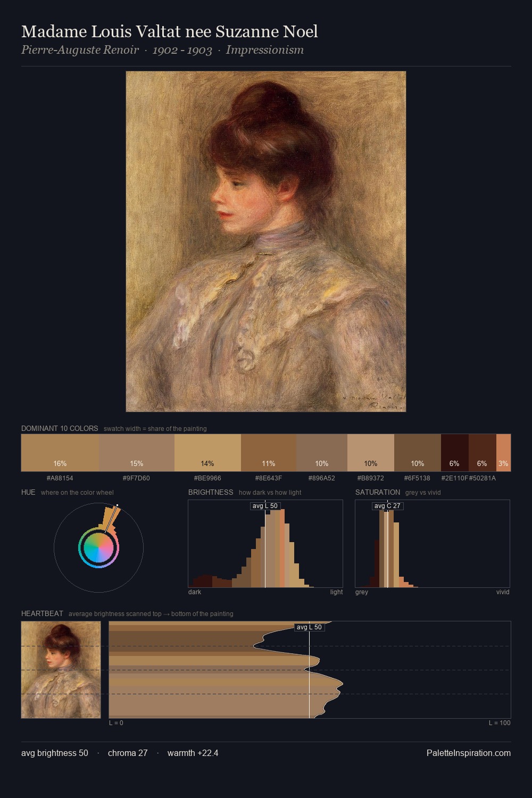The image size is (532, 798).
Task: Click the avg L 50 label in Brightness
Action: tap(265, 506)
